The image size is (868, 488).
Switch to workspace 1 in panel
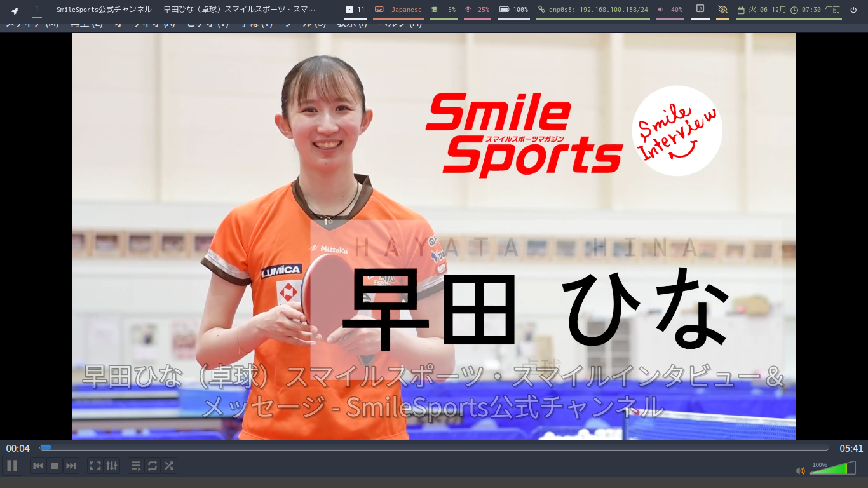click(37, 9)
